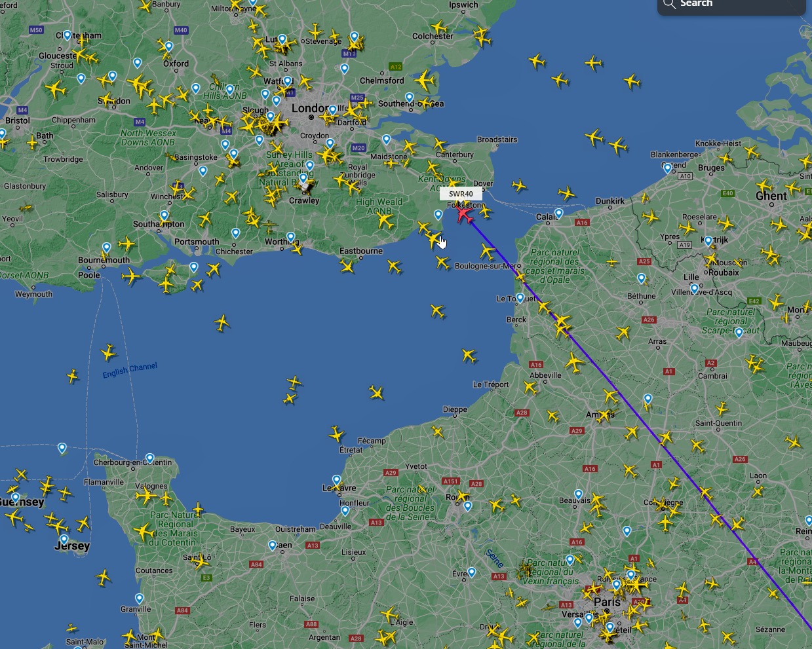Viewport: 812px width, 649px height.
Task: Open the airport pin at Rouen
Action: pos(467,506)
